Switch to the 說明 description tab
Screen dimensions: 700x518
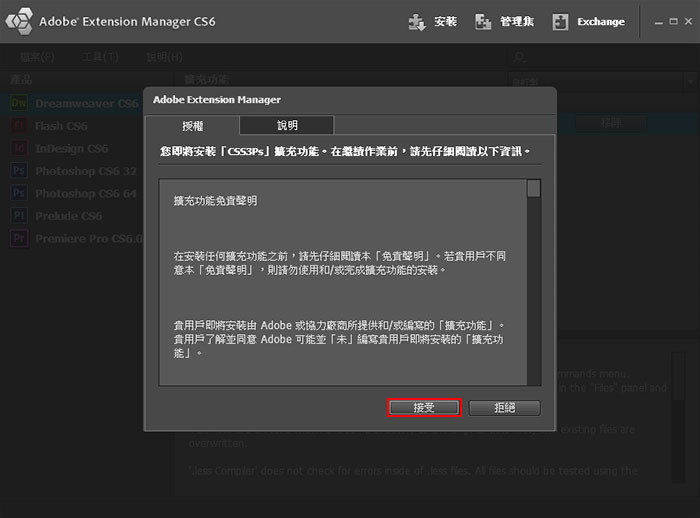point(287,125)
